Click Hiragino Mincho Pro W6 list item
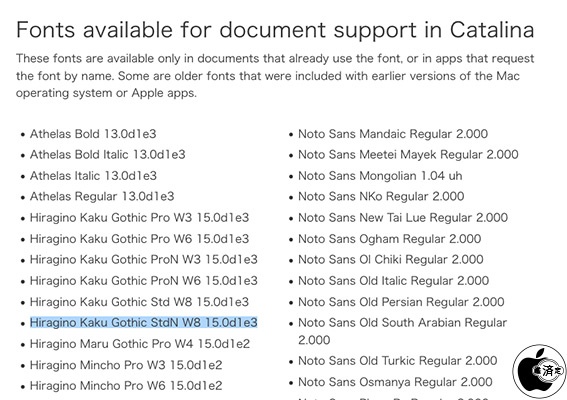567x400 pixels. tap(126, 386)
